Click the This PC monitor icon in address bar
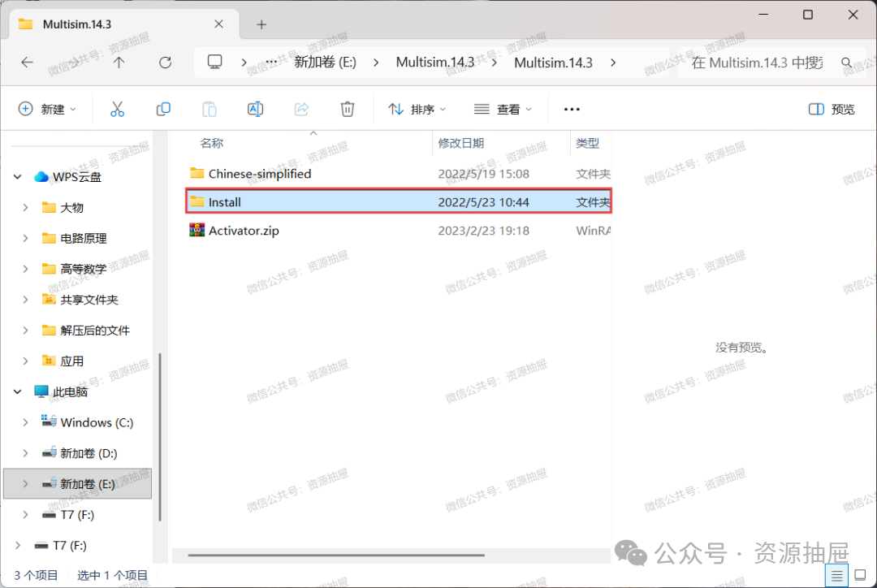 (214, 62)
